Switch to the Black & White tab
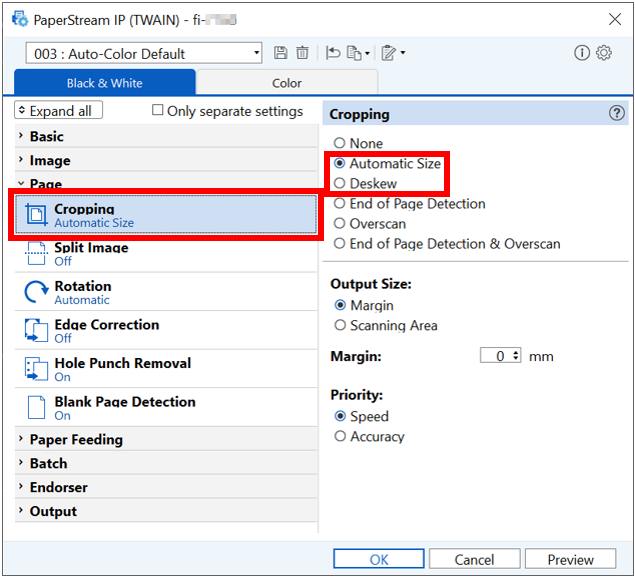 105,83
